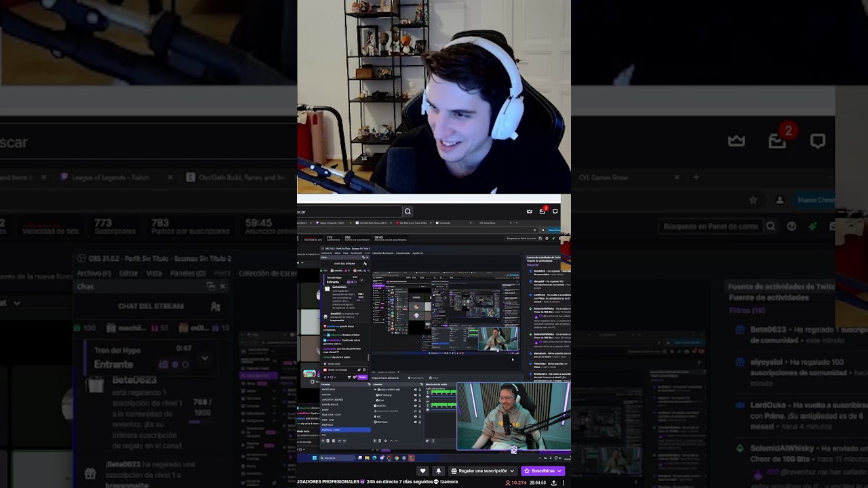Image resolution: width=868 pixels, height=488 pixels.
Task: Click the Propiedades source button
Action: click(x=416, y=378)
